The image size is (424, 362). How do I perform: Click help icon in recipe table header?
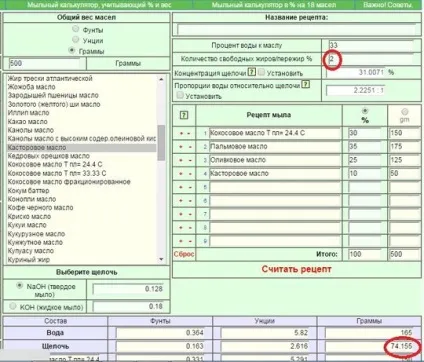[x=184, y=115]
